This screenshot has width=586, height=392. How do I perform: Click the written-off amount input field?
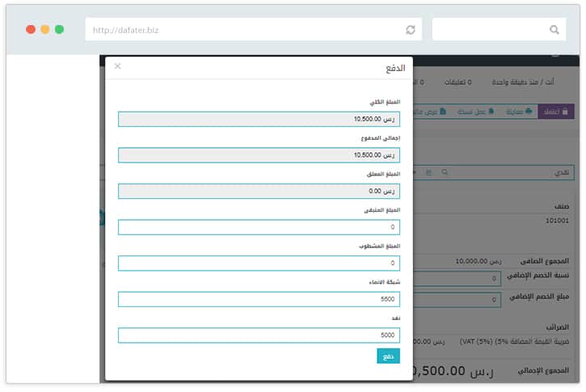pyautogui.click(x=259, y=263)
